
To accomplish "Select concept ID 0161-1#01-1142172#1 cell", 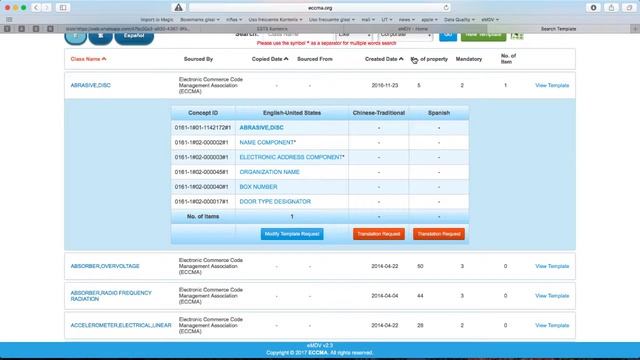I will (203, 128).
